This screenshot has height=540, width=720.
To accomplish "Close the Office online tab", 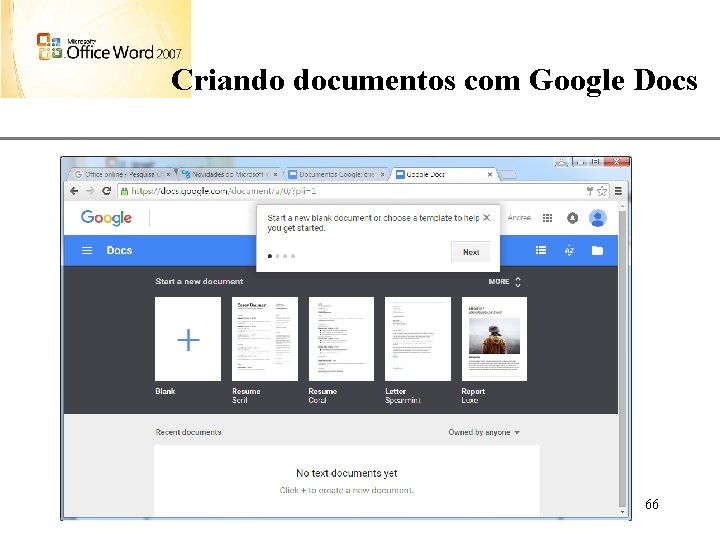I will tap(169, 174).
